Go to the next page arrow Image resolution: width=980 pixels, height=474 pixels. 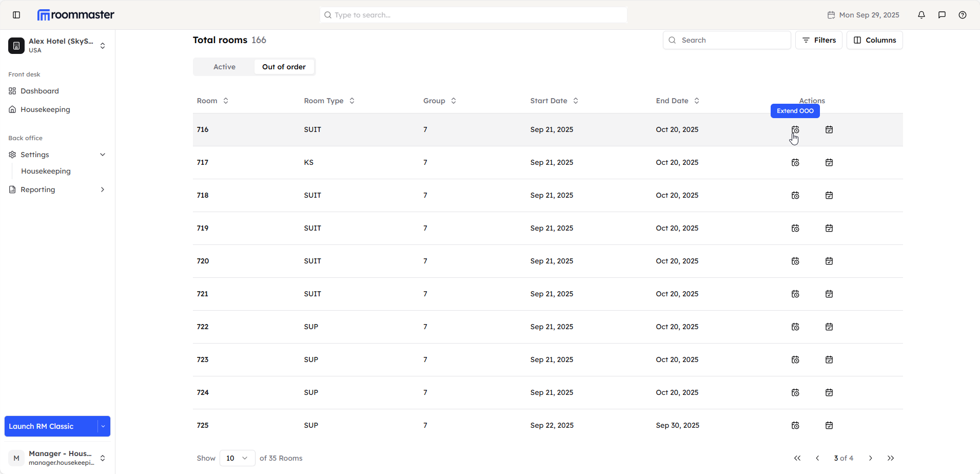point(871,458)
